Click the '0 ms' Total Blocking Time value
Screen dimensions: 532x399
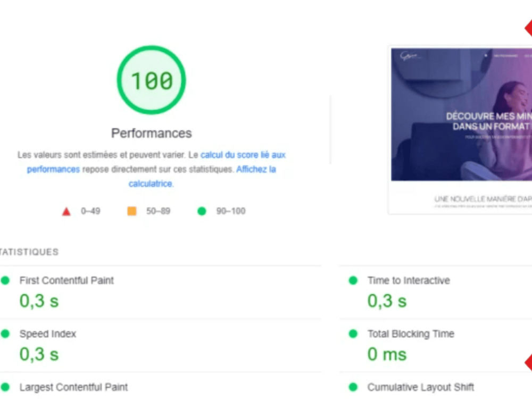click(x=387, y=354)
